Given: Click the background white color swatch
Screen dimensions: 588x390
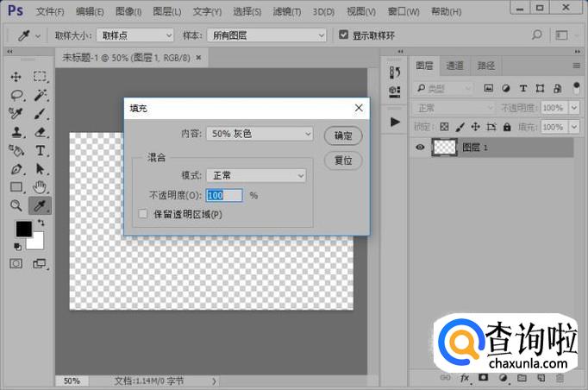Looking at the screenshot, I should point(37,242).
